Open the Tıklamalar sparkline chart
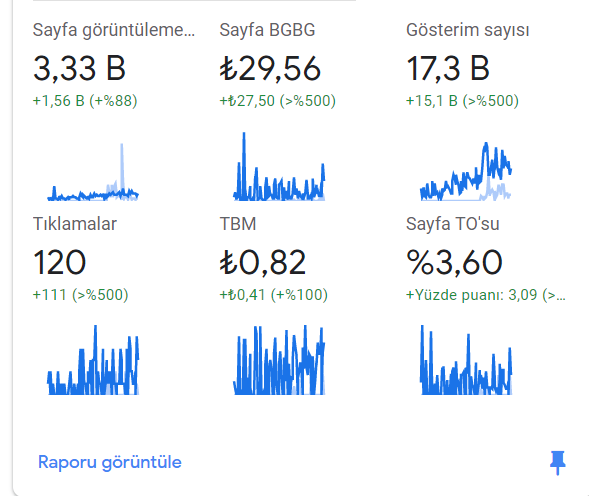Screen dimensions: 589x496 click(93, 360)
